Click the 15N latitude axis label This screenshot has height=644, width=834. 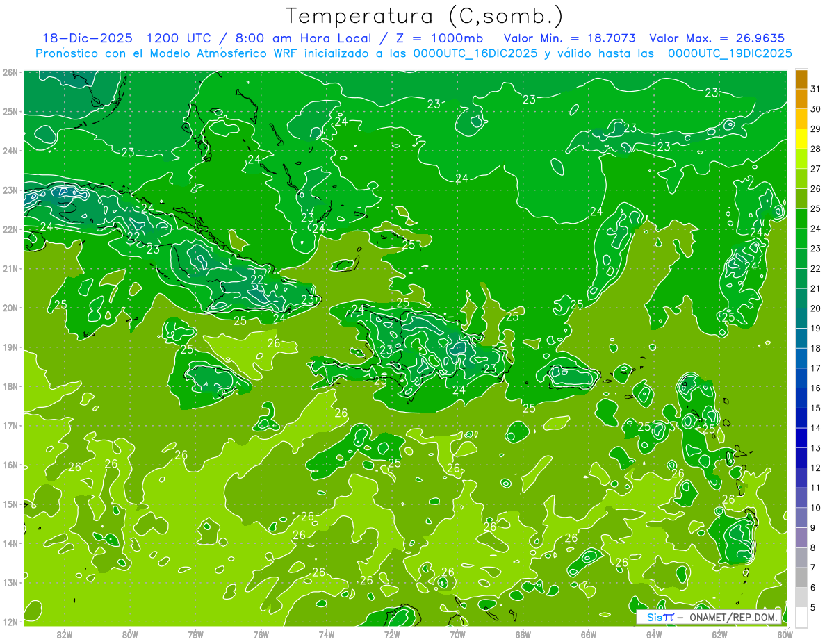10,504
